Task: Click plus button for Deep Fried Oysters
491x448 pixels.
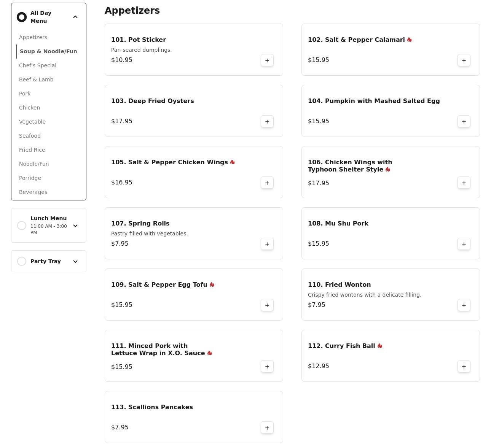Action: point(267,121)
